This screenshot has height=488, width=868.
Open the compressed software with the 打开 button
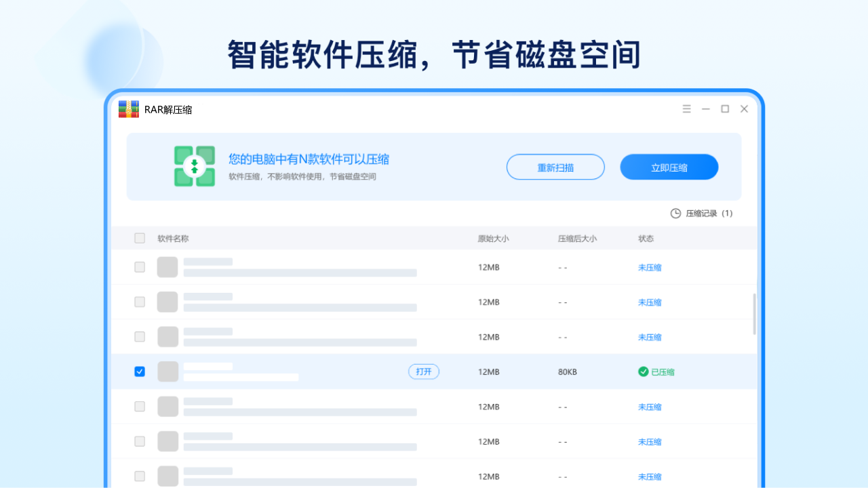423,371
